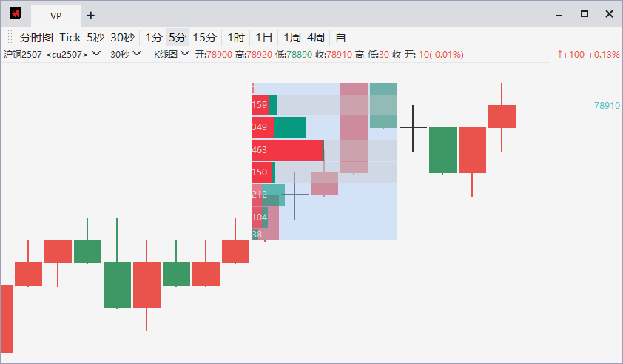Click the grey crosshair inside volume profile
Viewport: 623px width, 364px height.
tap(294, 195)
